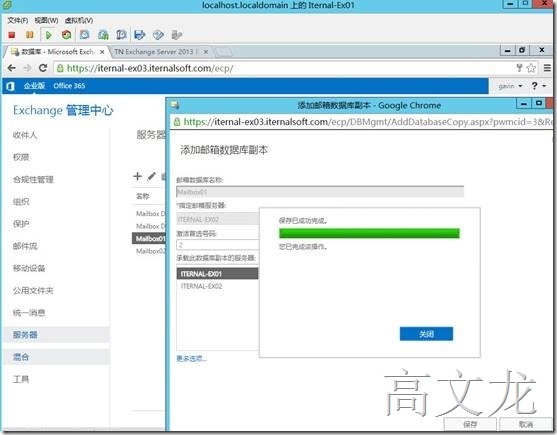Click the main browser address bar

284,68
